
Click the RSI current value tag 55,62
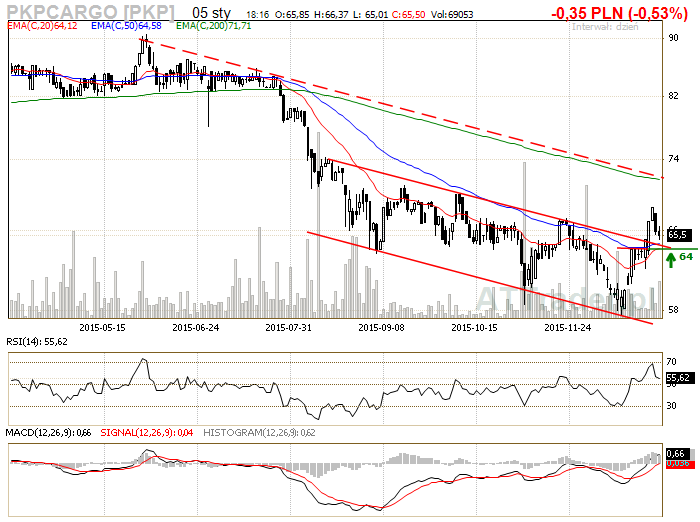click(680, 378)
